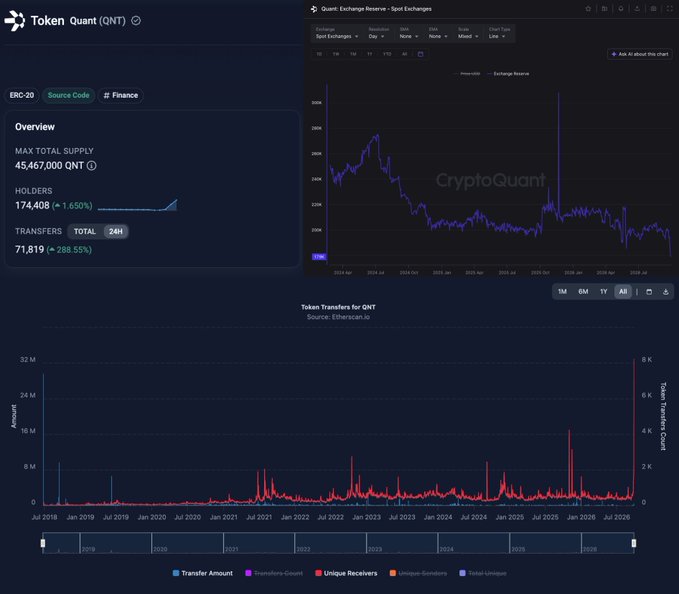Select All range on CryptoQuant chart
This screenshot has height=594, width=679.
click(x=404, y=54)
